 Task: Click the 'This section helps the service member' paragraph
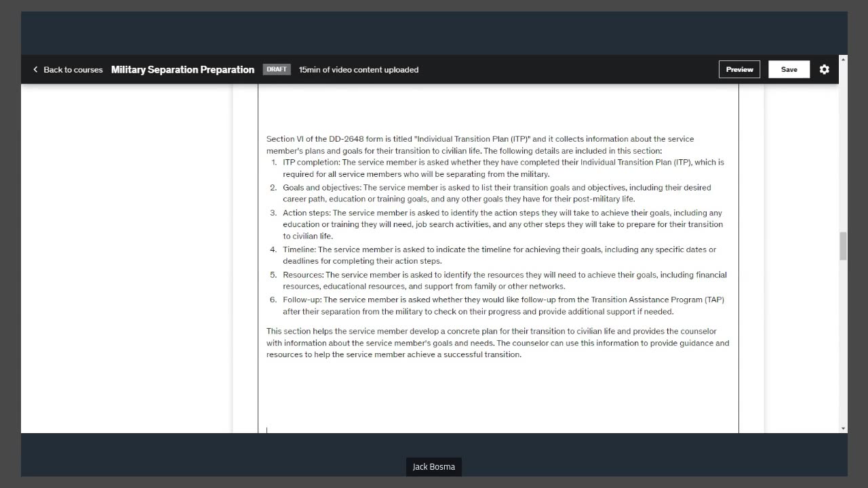(x=498, y=343)
